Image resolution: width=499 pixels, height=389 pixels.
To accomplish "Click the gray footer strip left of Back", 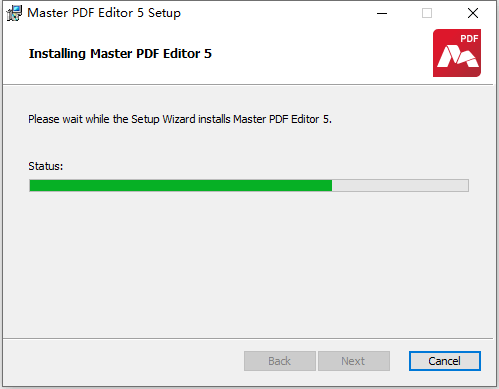I will click(123, 362).
